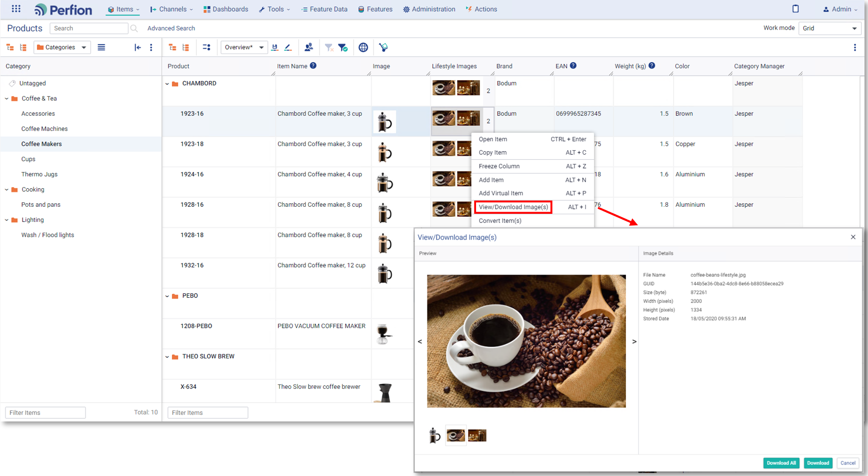Select the coffee maker thumbnail in dialog

(434, 435)
